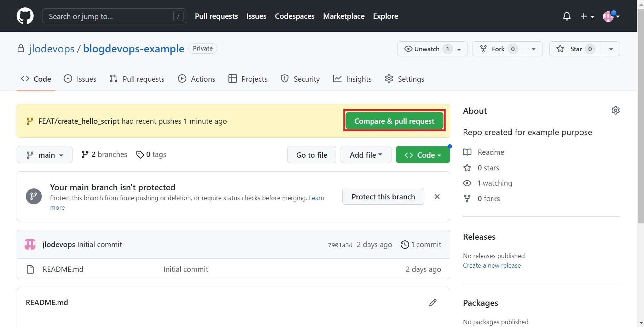Open the plus create-new menu
The height and width of the screenshot is (327, 644).
[x=587, y=16]
